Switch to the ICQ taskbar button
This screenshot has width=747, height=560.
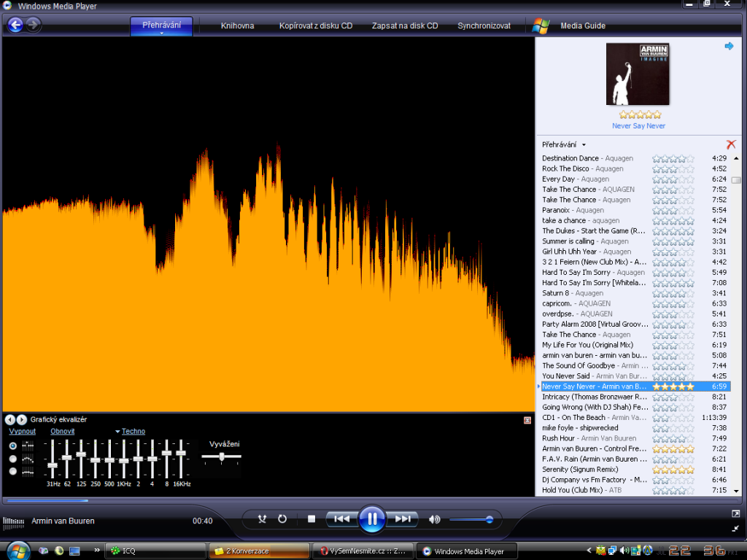click(x=155, y=551)
